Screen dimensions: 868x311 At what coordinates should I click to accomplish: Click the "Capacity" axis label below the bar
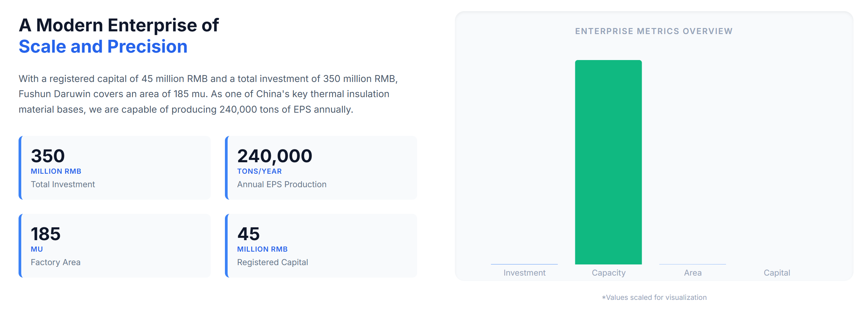[x=608, y=273]
